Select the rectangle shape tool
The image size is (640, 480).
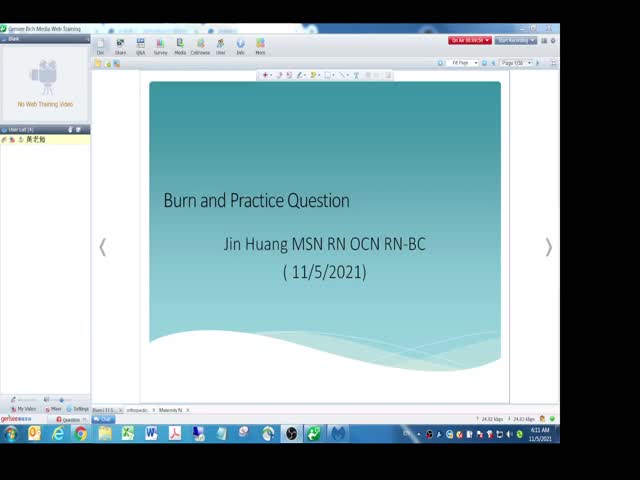click(327, 75)
